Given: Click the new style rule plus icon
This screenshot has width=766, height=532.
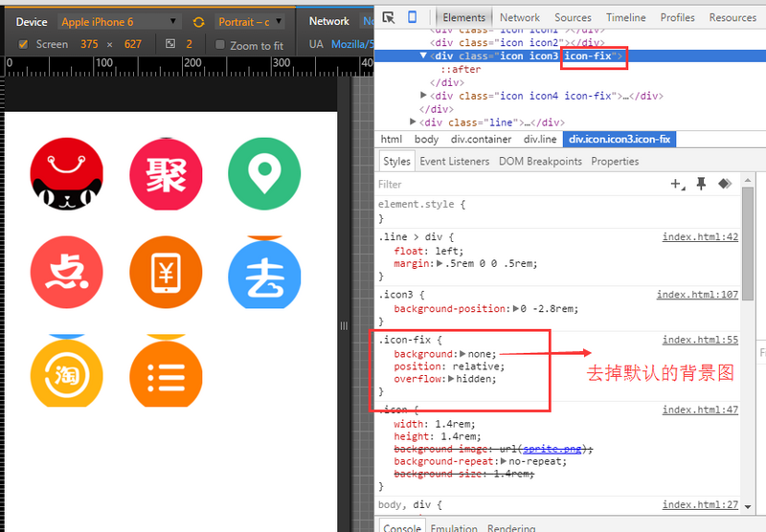Looking at the screenshot, I should [677, 184].
